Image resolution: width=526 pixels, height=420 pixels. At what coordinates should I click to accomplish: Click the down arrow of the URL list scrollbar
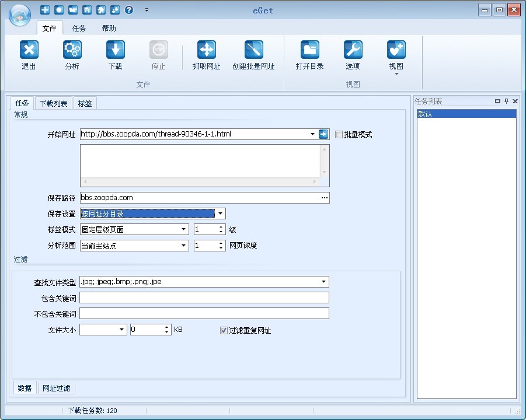pyautogui.click(x=324, y=172)
